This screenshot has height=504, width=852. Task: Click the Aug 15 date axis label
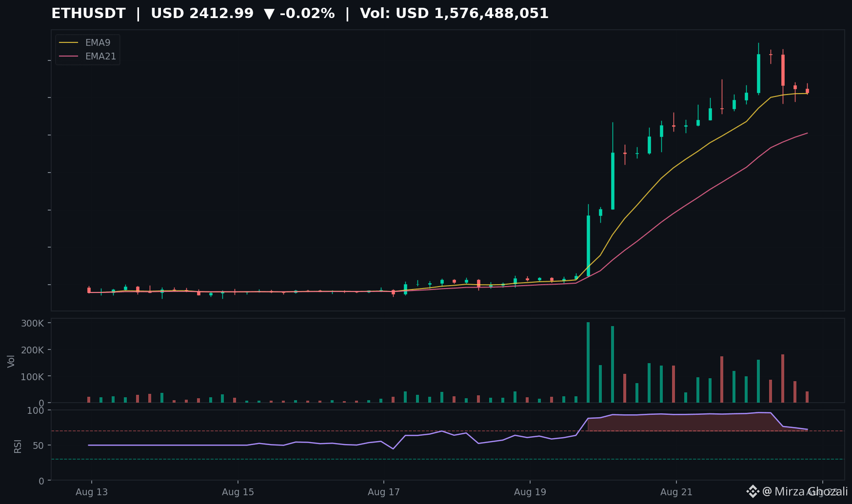(238, 492)
